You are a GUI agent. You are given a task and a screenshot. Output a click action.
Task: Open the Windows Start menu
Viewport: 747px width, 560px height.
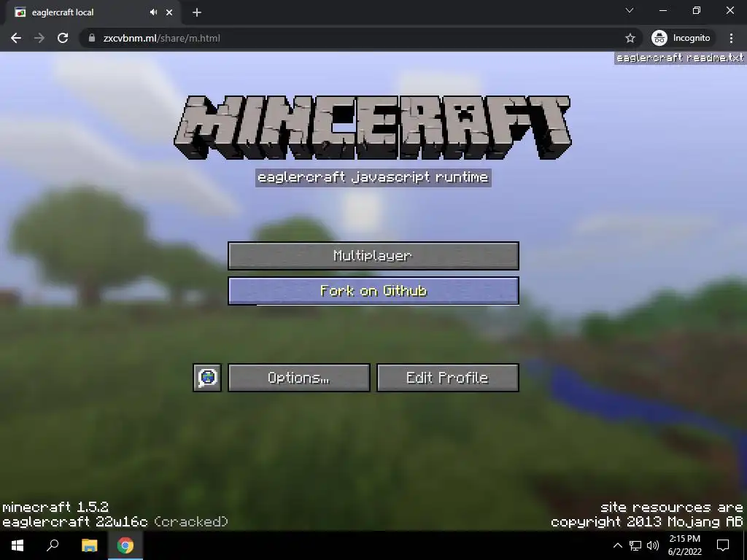pos(18,545)
